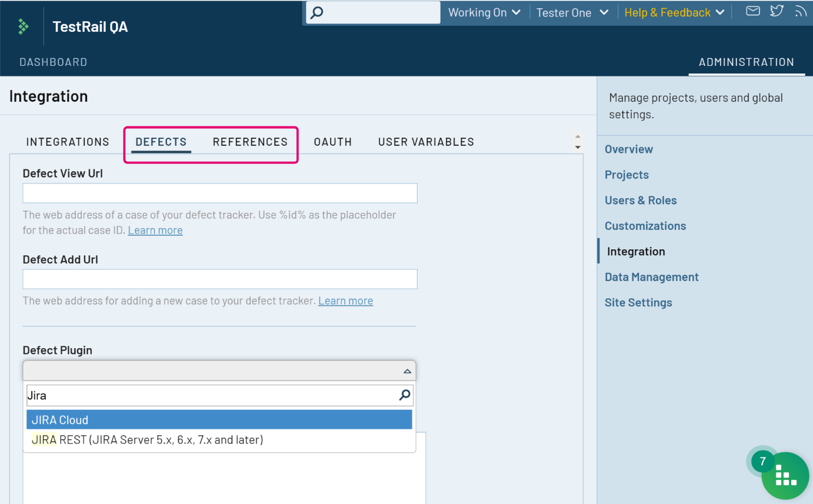Open the green widget button with badge 7
813x504 pixels.
[785, 475]
